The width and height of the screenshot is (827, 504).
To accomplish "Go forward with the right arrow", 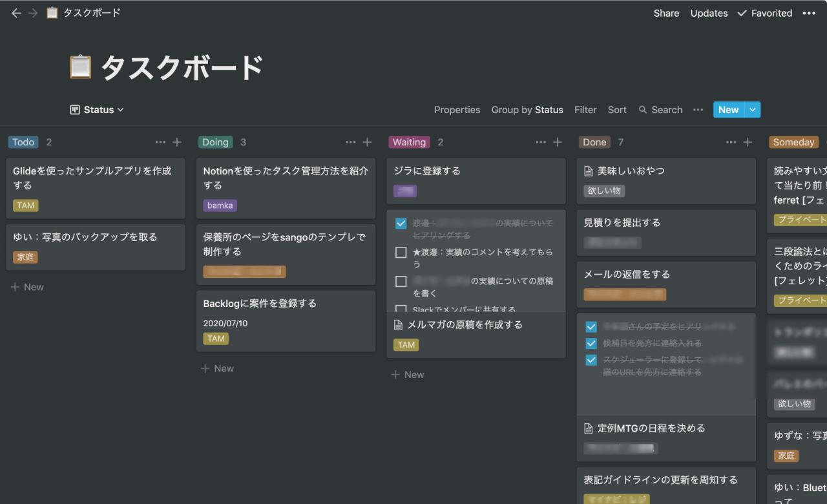I will (32, 13).
